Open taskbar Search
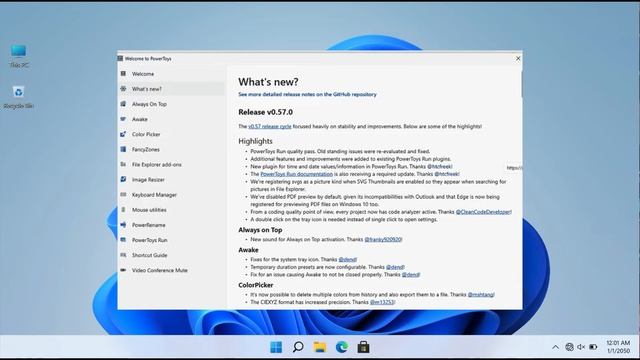 [298, 347]
